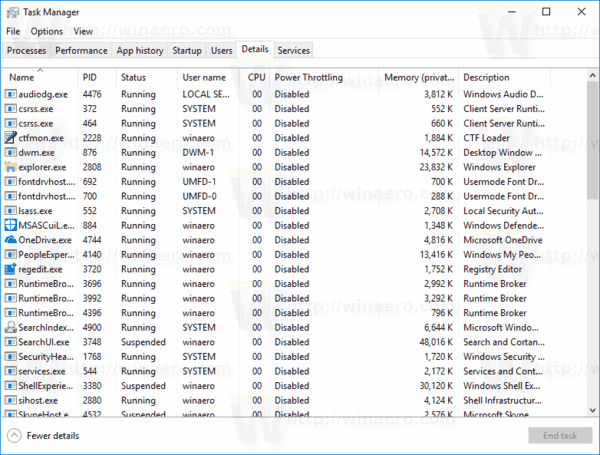This screenshot has width=600, height=455.
Task: Select the Details tab
Action: [x=255, y=49]
